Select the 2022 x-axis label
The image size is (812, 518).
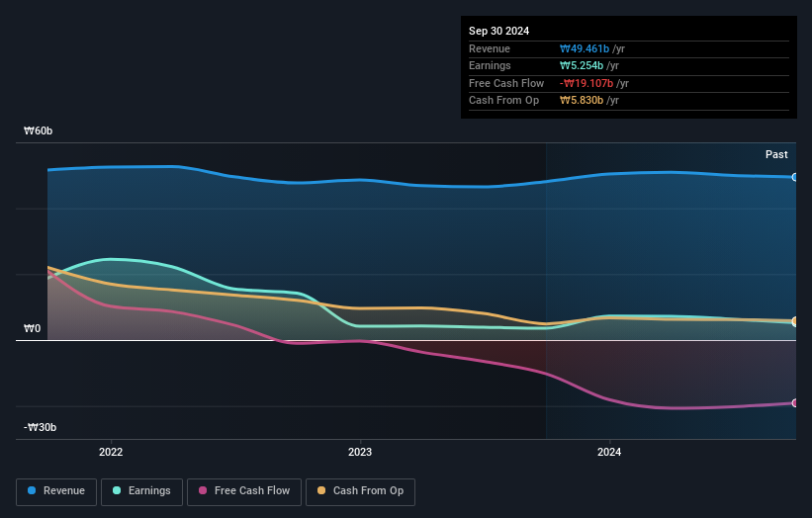point(111,452)
